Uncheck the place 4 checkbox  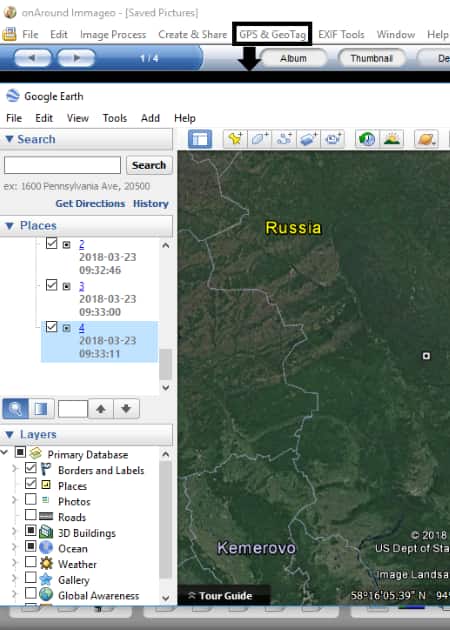click(51, 327)
